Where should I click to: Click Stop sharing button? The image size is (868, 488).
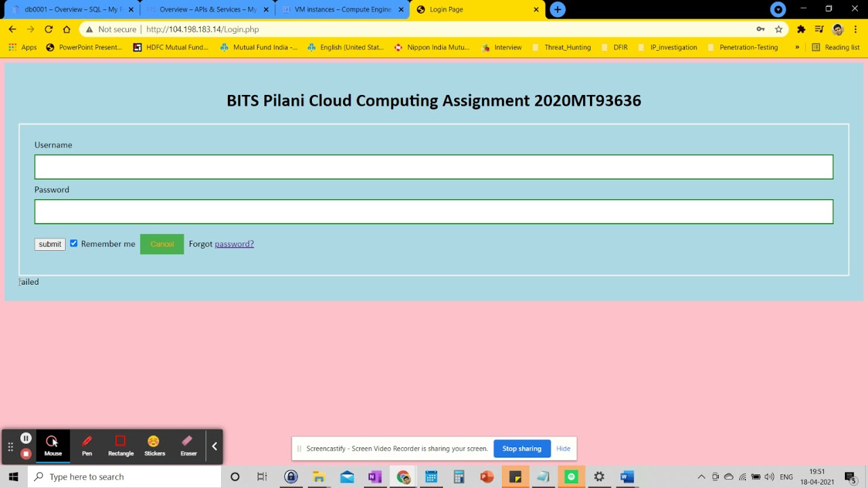pyautogui.click(x=521, y=448)
